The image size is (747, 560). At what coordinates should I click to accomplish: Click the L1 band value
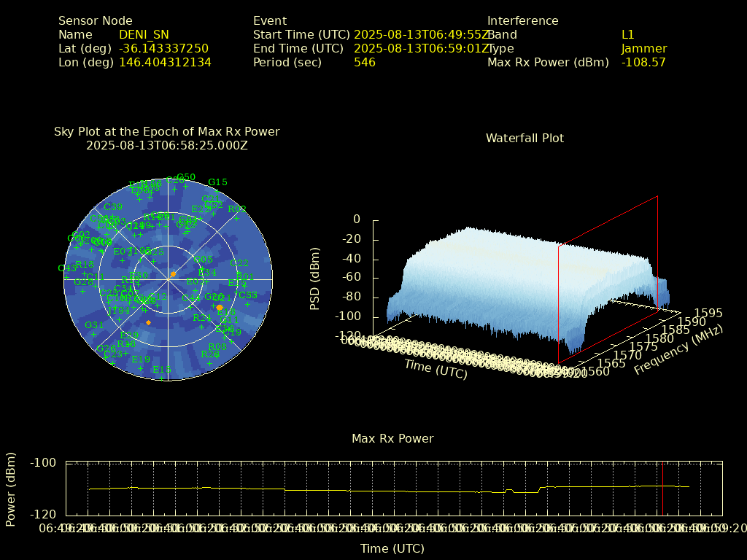(x=627, y=35)
